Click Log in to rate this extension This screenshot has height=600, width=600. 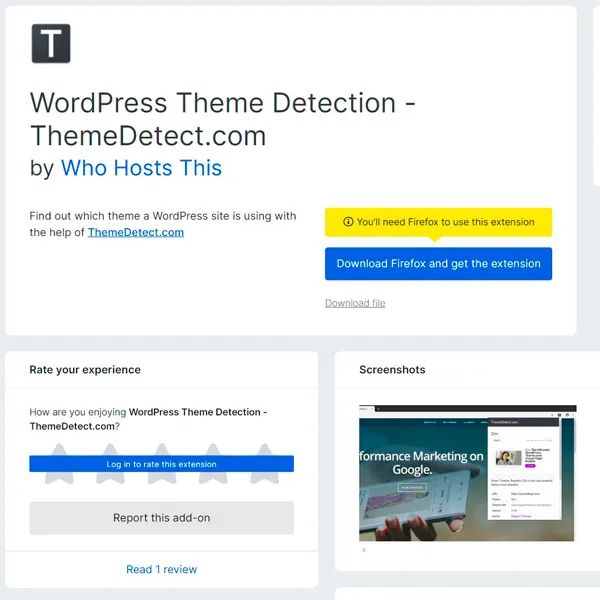point(161,464)
